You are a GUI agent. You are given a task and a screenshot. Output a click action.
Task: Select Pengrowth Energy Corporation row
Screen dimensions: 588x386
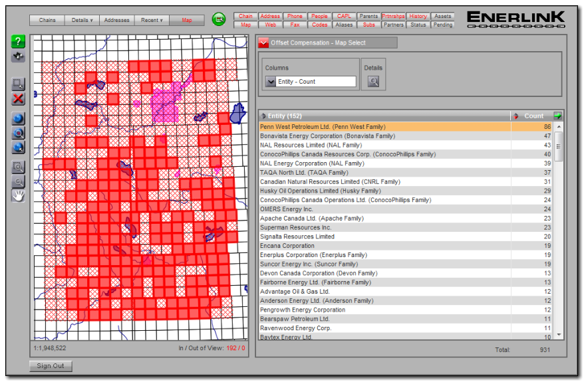(x=406, y=310)
